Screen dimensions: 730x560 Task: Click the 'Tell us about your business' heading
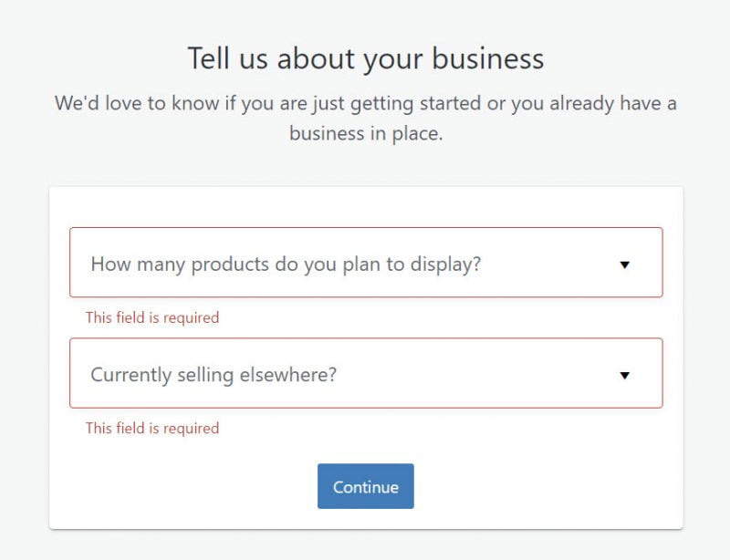coord(365,58)
